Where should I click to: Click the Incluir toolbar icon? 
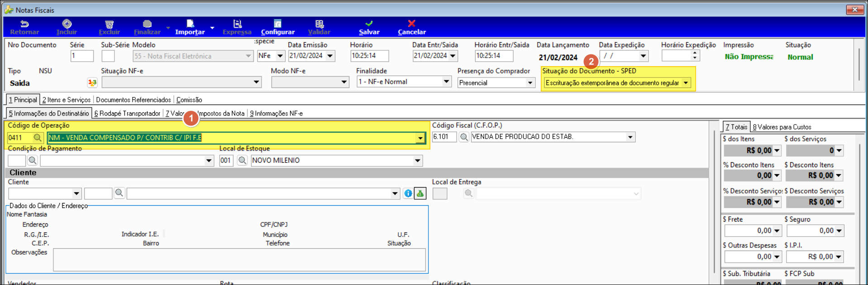pos(67,24)
